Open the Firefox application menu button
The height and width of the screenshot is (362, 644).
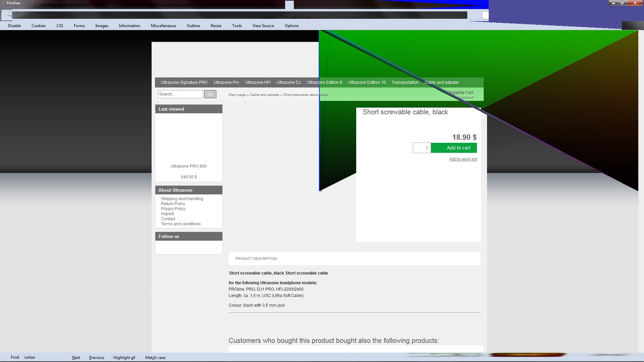(x=15, y=3)
